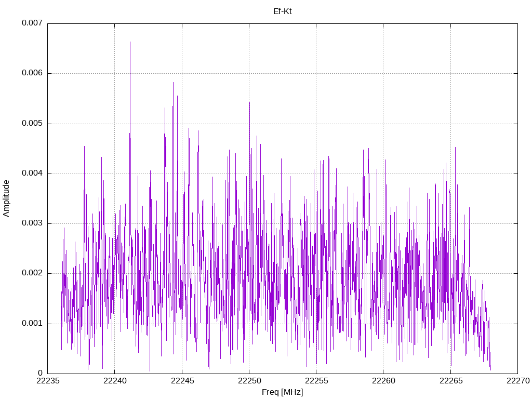Click y-axis tick label 0.002
Viewport: 532px width, 399px height.
pyautogui.click(x=32, y=273)
